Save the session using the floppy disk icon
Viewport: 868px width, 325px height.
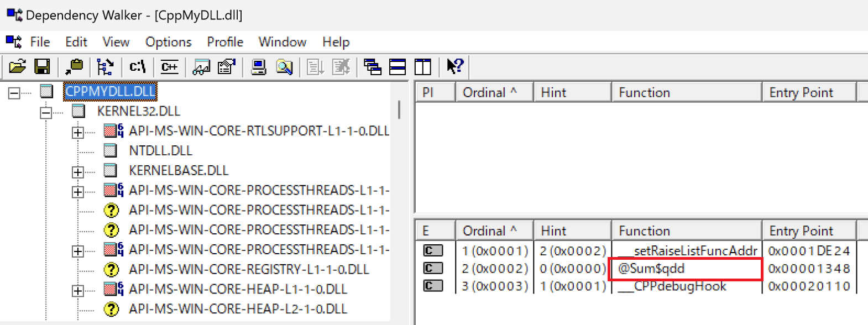43,67
